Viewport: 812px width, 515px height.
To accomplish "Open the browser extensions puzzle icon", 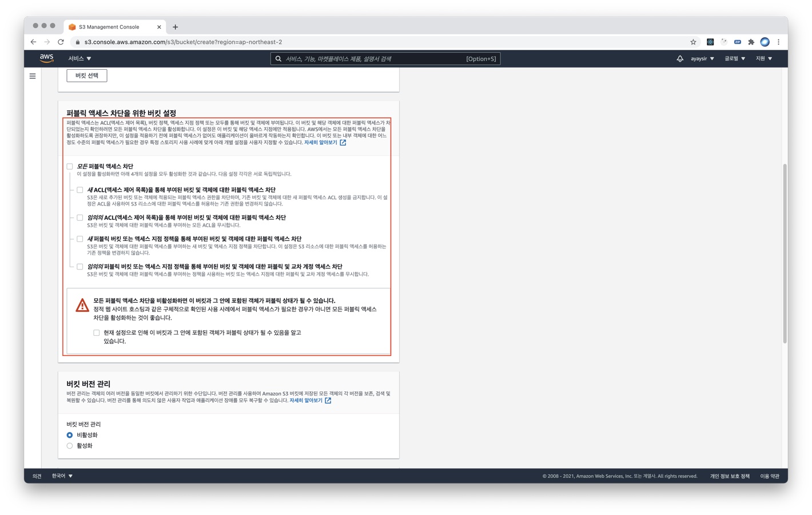I will [x=751, y=42].
